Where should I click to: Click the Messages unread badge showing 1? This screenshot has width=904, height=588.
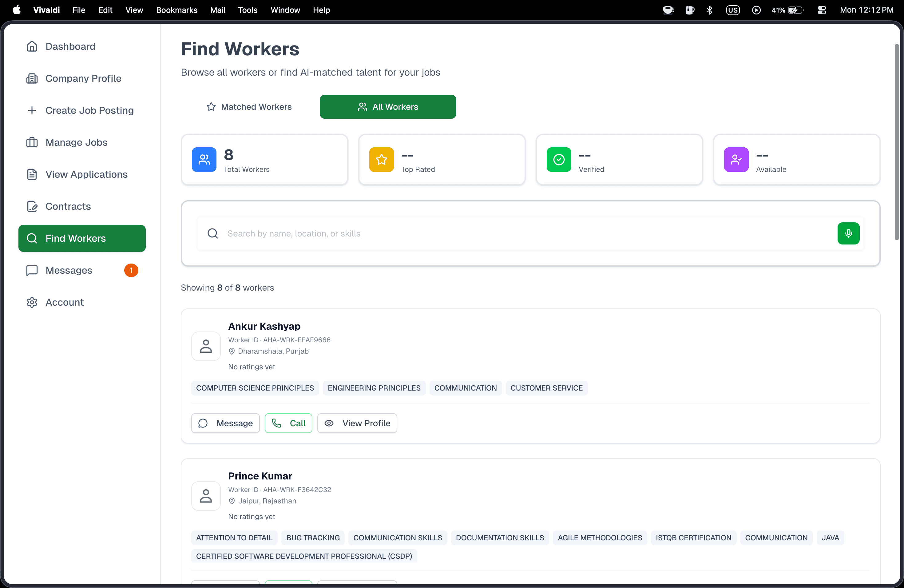(x=131, y=270)
